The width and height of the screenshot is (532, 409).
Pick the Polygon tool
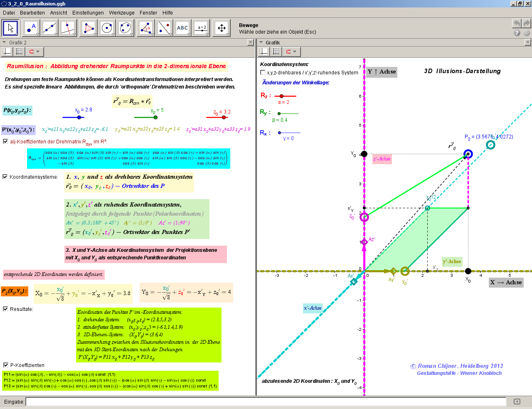[88, 28]
